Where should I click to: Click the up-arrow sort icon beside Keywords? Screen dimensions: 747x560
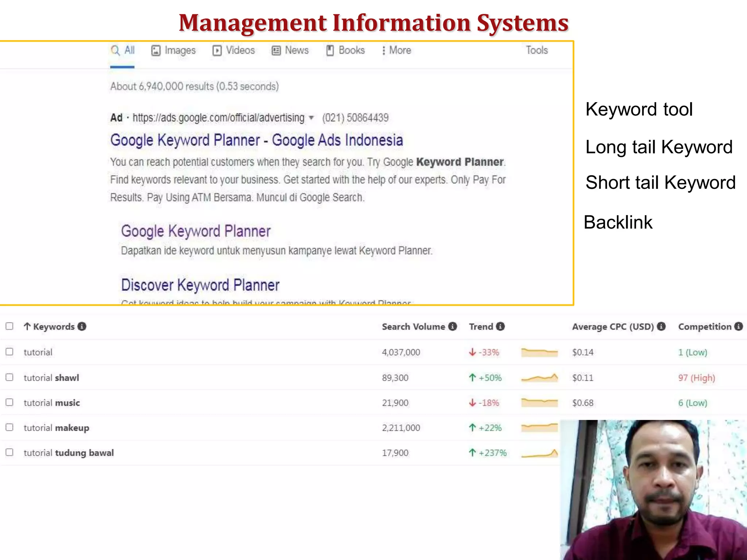(x=27, y=326)
